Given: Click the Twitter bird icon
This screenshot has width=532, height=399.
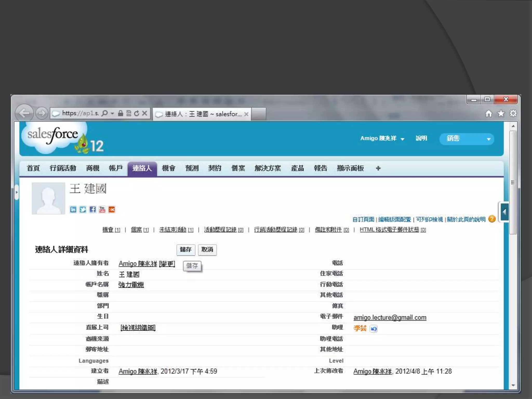Looking at the screenshot, I should 83,209.
